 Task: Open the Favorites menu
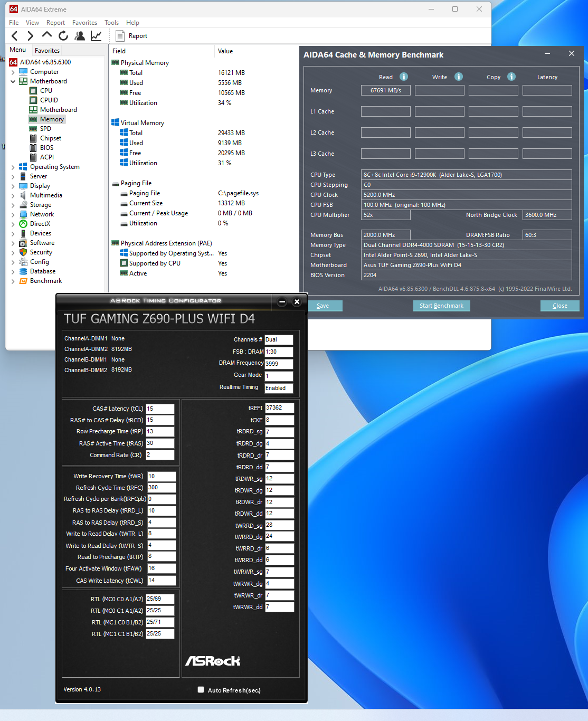[84, 23]
